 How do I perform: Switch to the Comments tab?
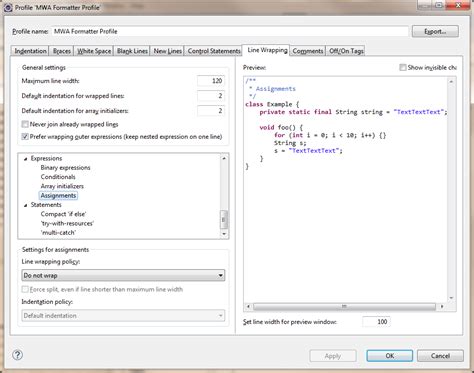[x=308, y=51]
